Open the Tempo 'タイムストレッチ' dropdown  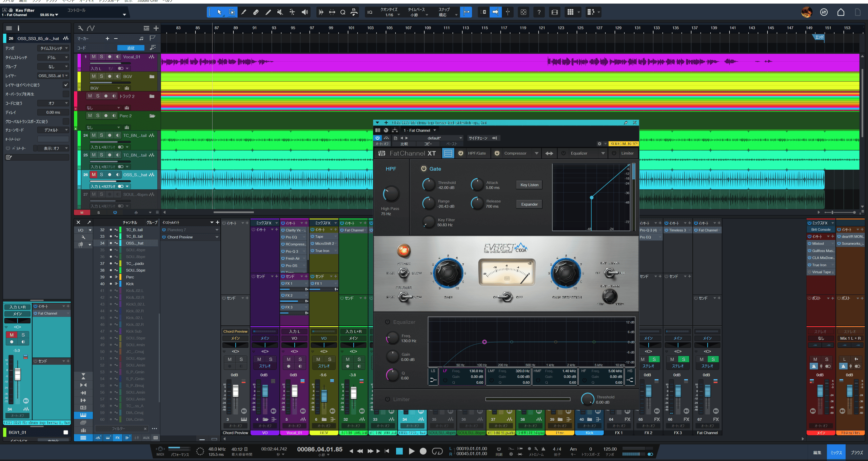point(53,48)
